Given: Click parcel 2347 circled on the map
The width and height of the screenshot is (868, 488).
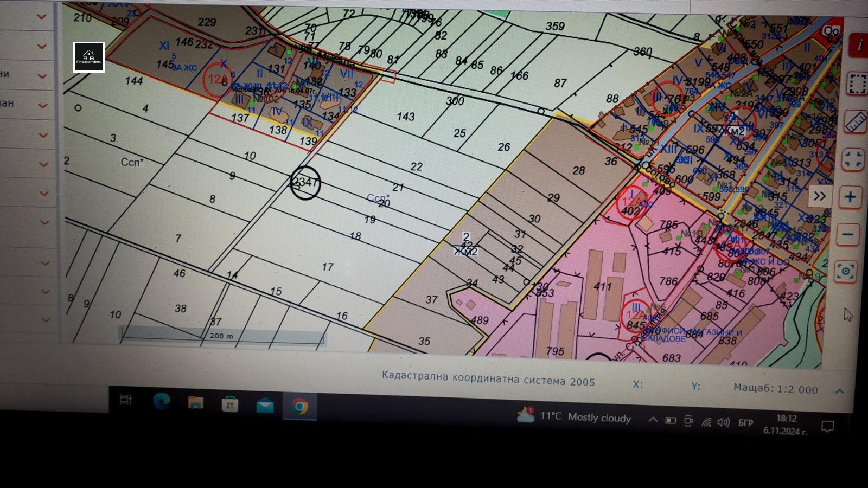Looking at the screenshot, I should (305, 183).
